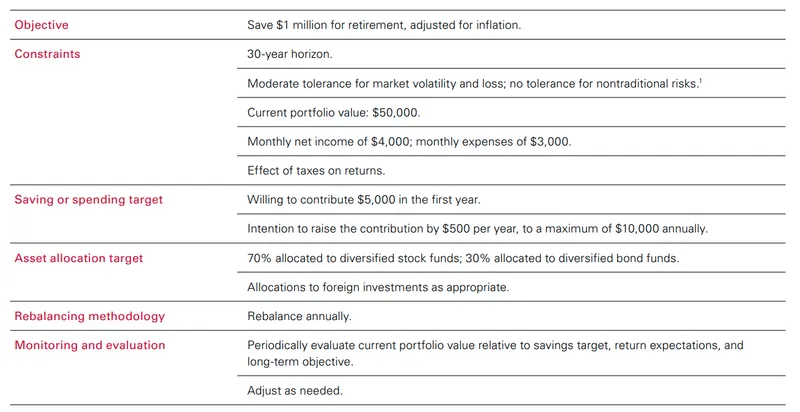Click the 'Rebalancing methodology' heading

tap(89, 316)
